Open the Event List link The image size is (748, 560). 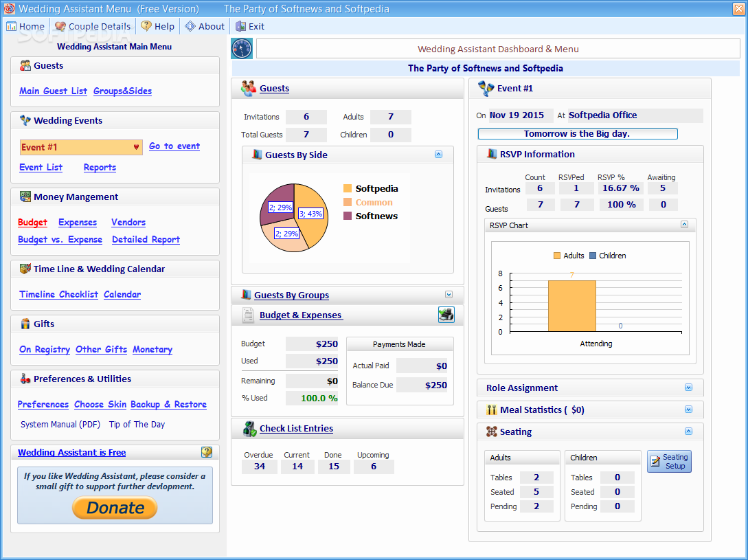(41, 168)
